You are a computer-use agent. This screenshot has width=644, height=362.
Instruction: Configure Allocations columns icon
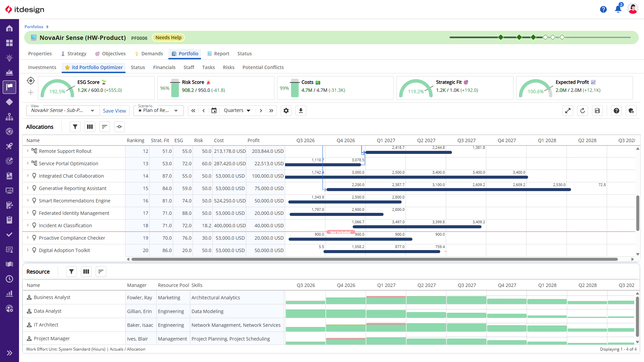pyautogui.click(x=90, y=127)
